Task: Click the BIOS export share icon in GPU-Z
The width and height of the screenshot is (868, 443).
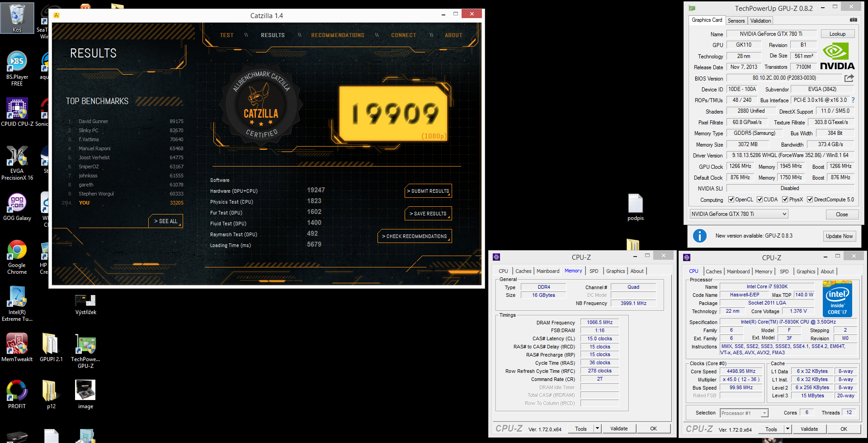Action: click(849, 78)
